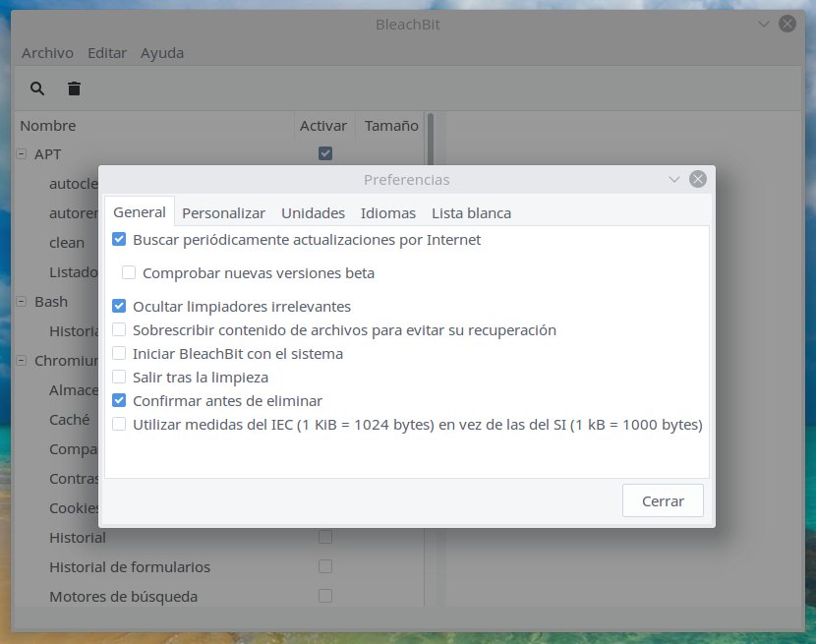Tick the 'Motores de búsqueda' checkbox

click(x=325, y=596)
